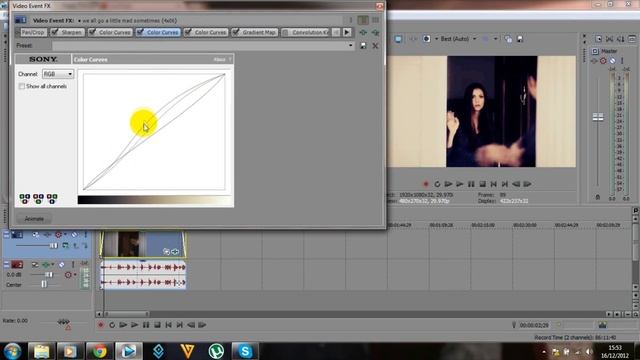640x360 pixels.
Task: Click Play From Start under the video preview
Action: [448, 184]
